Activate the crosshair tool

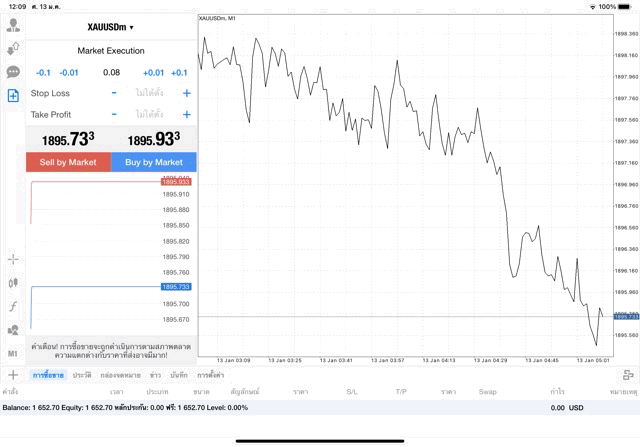[x=13, y=259]
